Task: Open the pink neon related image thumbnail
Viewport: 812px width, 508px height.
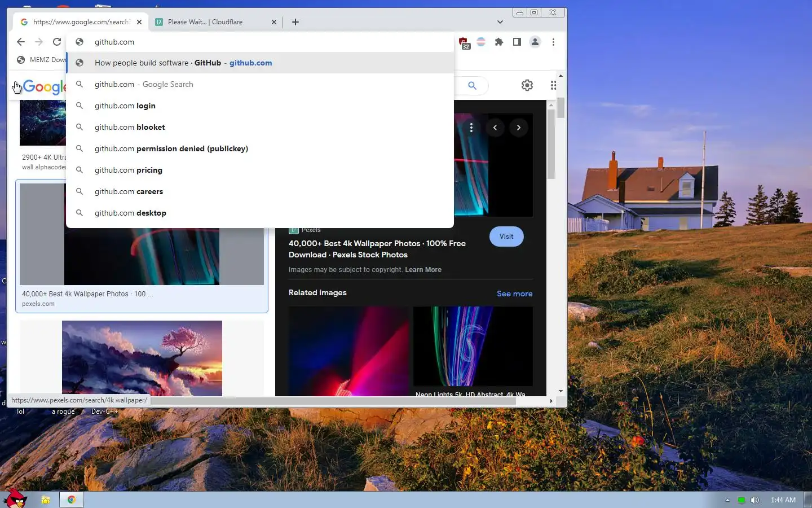Action: [x=349, y=351]
